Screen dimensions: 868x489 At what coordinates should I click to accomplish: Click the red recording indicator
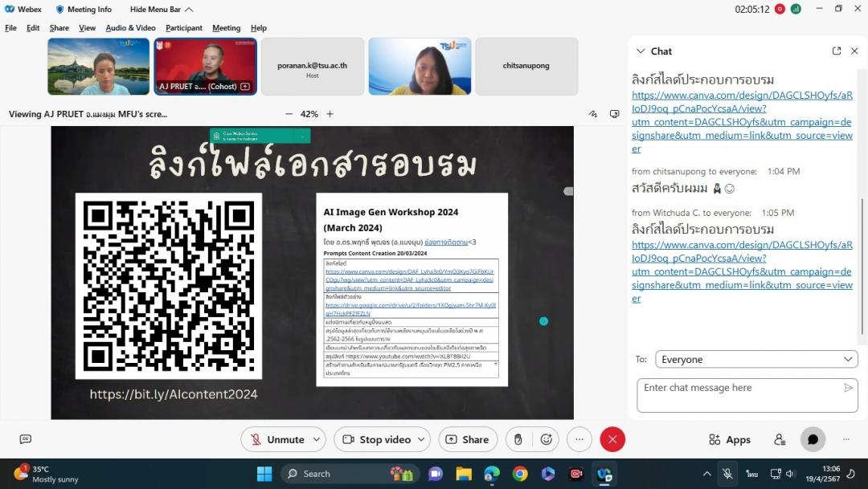tap(780, 9)
